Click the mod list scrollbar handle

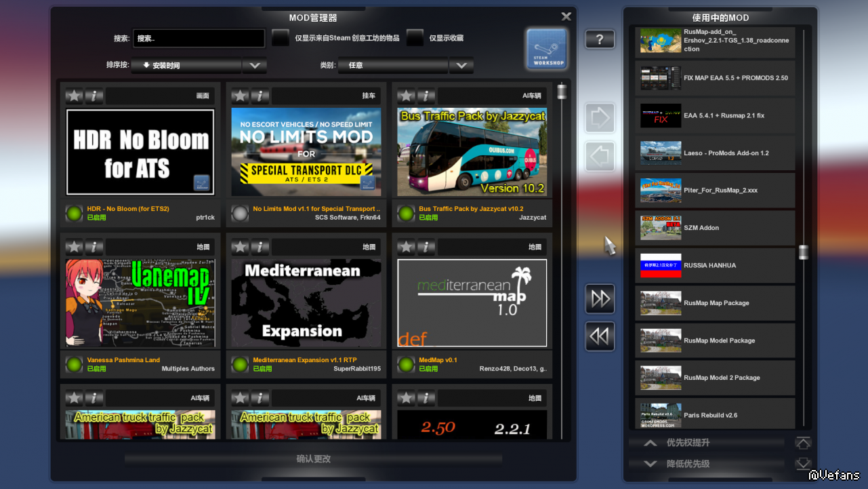point(562,92)
